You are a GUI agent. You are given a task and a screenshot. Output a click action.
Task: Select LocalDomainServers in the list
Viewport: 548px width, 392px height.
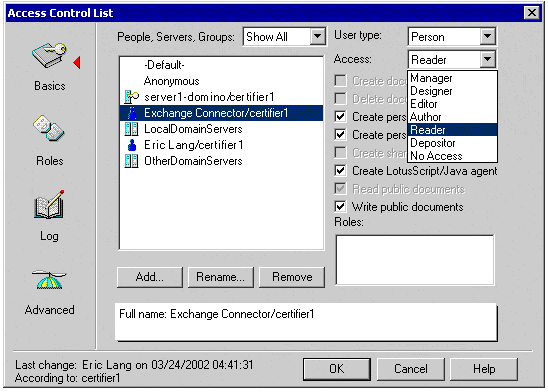221,129
